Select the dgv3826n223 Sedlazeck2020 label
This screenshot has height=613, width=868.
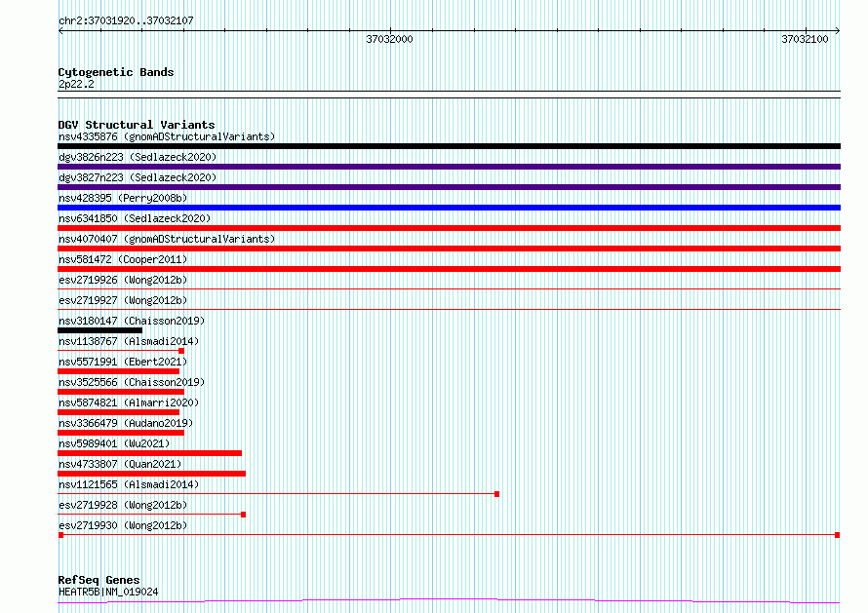(x=138, y=157)
